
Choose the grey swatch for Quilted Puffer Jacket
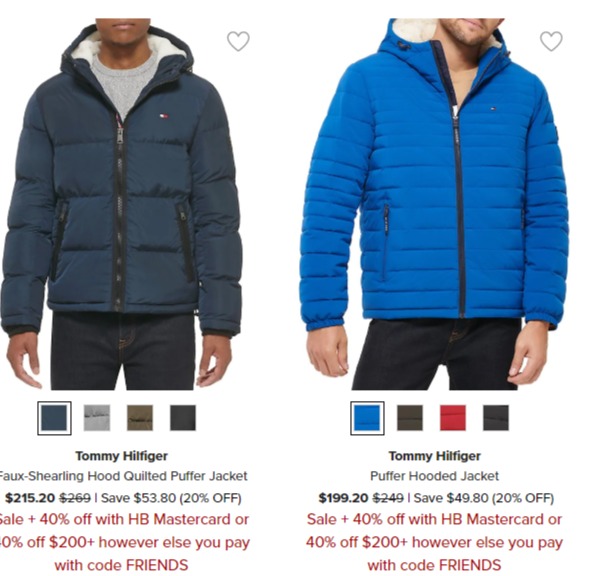tap(97, 418)
